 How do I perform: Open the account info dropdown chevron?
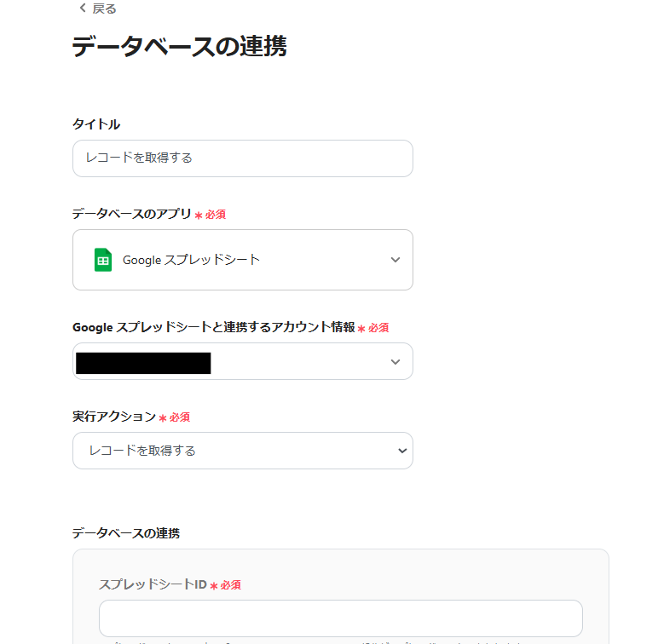tap(395, 361)
